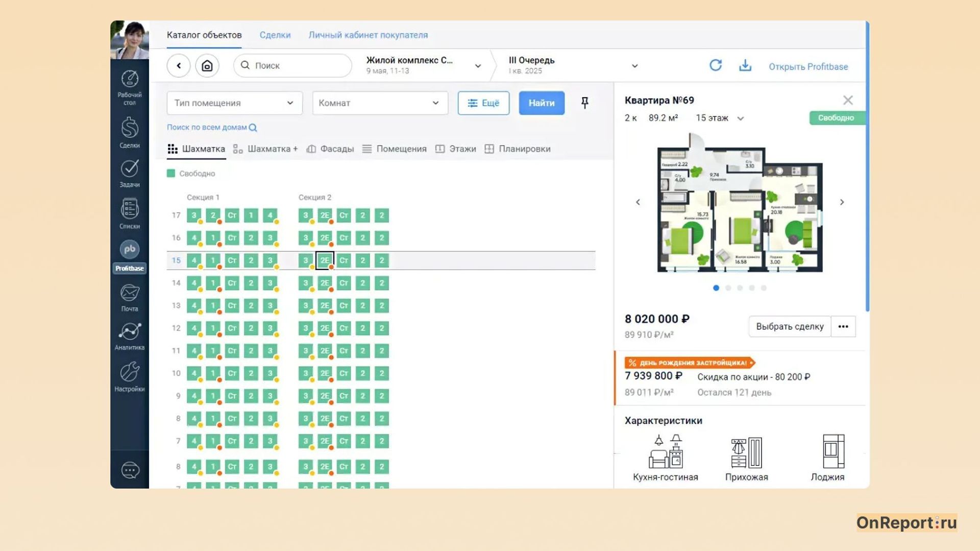This screenshot has height=551, width=980.
Task: Open the Сделки sidebar icon
Action: tap(130, 128)
